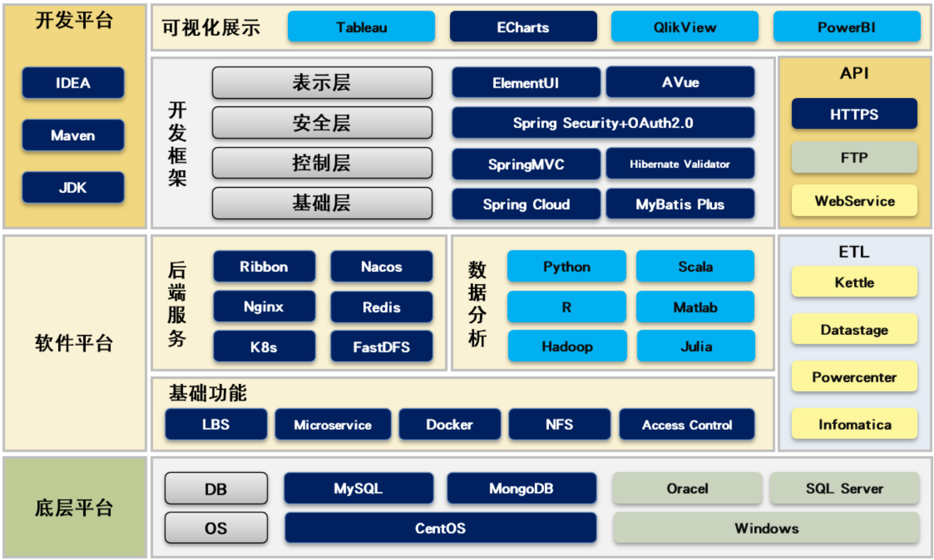Viewport: 934px width, 560px height.
Task: Click the MongoDB box
Action: 522,488
